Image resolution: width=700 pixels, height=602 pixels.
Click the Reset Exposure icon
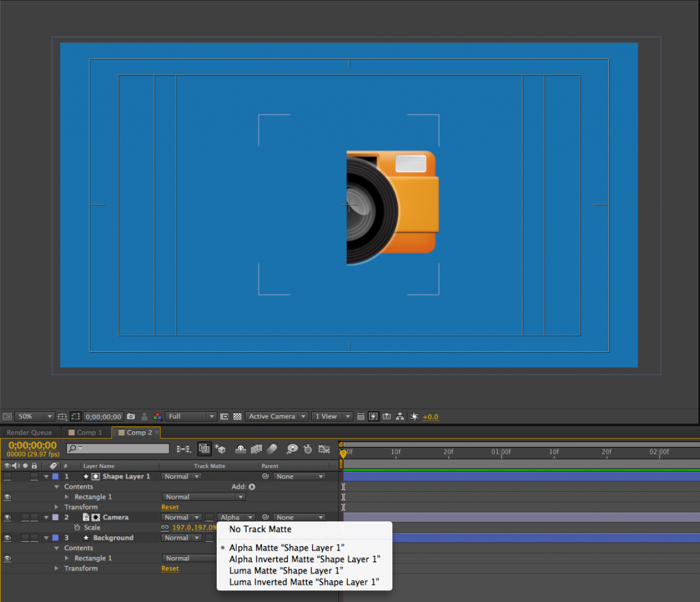coord(414,416)
